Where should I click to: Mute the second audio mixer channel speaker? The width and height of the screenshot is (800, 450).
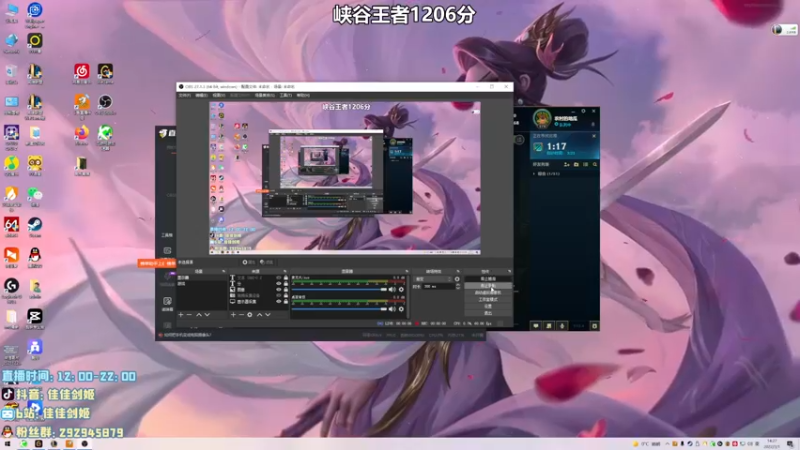(392, 309)
